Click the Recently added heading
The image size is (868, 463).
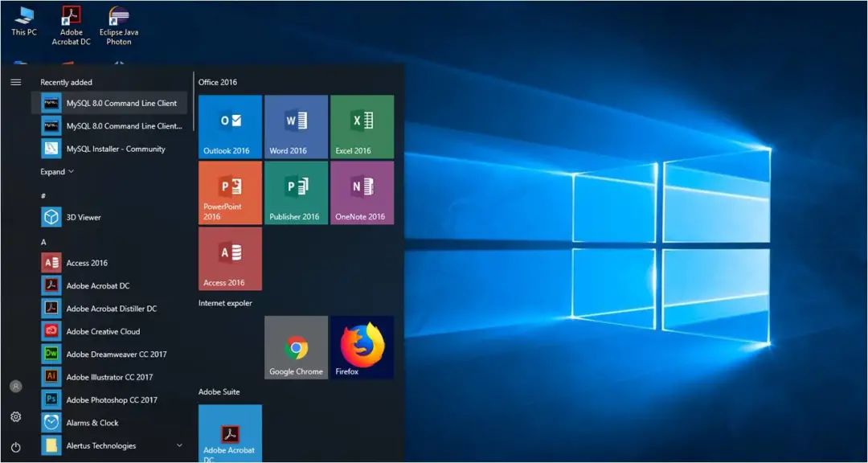[67, 82]
